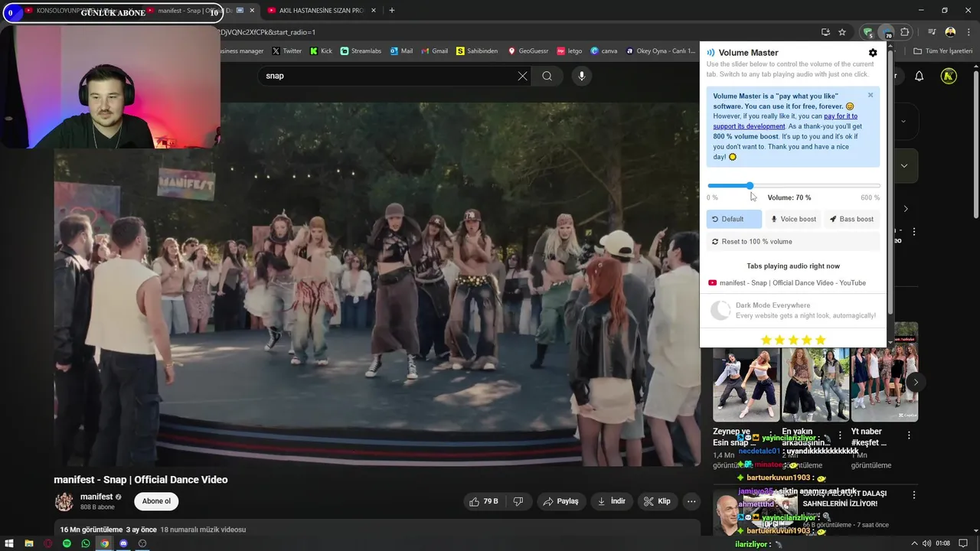The width and height of the screenshot is (980, 551).
Task: Open the Tüm Yer İşaretleri bookmarks folder
Action: point(943,51)
